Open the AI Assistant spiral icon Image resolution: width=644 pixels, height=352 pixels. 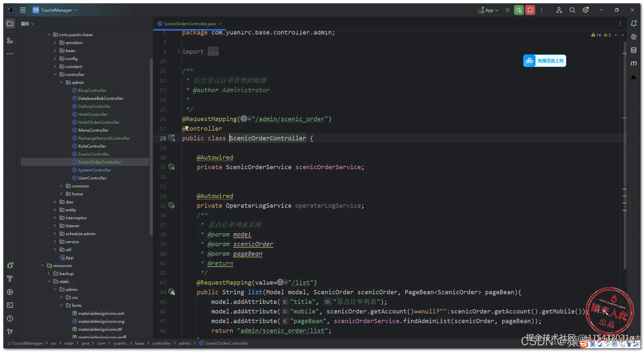pos(634,37)
